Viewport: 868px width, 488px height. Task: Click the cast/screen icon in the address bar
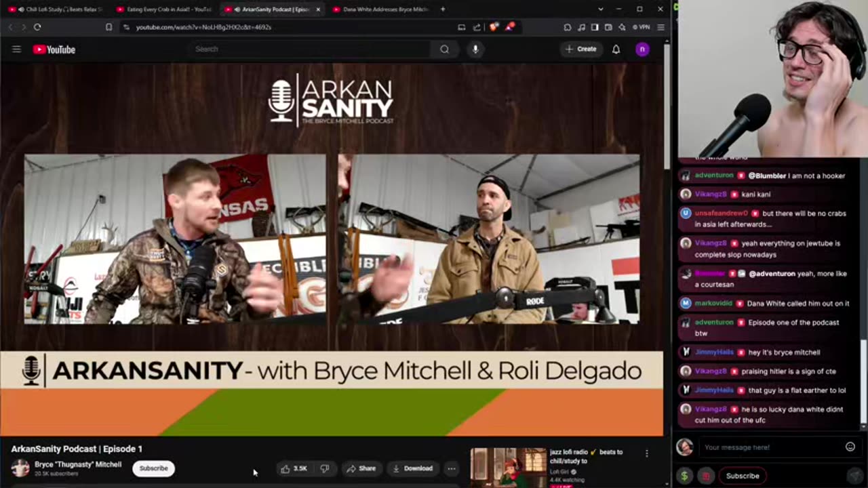(x=462, y=27)
